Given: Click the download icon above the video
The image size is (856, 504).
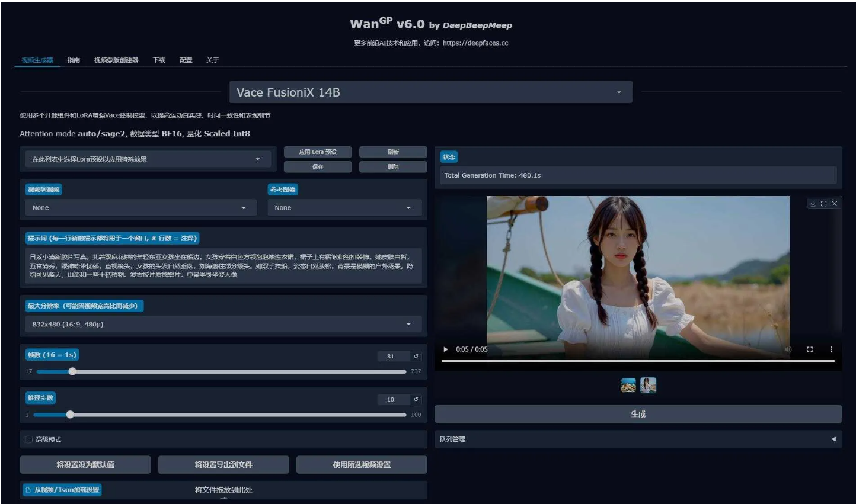Looking at the screenshot, I should 813,204.
